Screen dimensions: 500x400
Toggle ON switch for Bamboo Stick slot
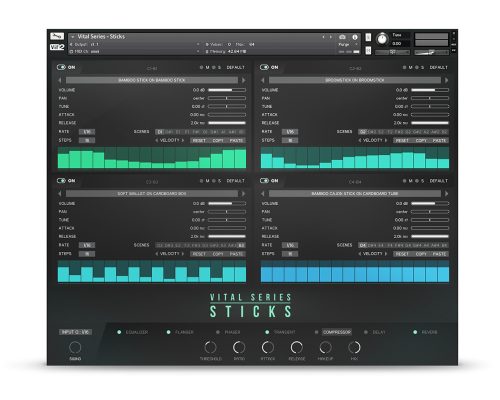tap(61, 67)
